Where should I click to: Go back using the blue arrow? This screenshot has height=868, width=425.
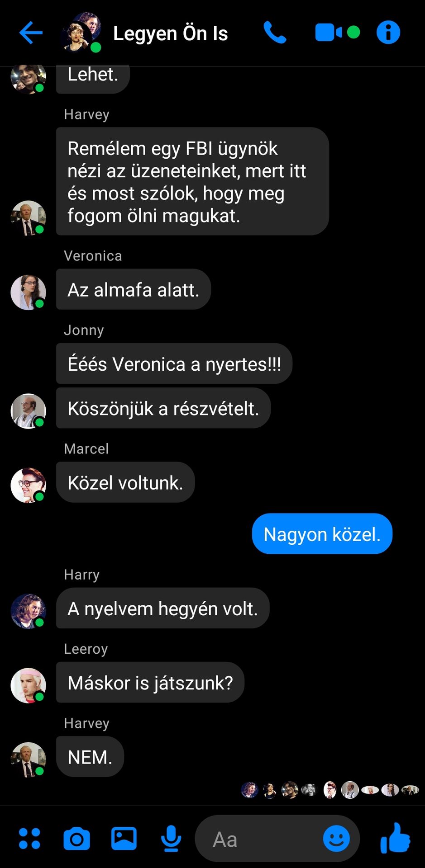point(31,33)
